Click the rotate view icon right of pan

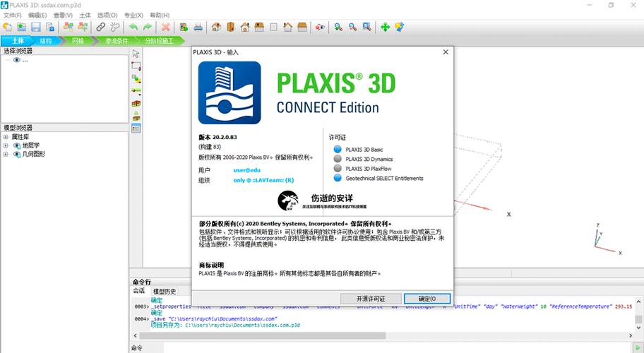399,27
